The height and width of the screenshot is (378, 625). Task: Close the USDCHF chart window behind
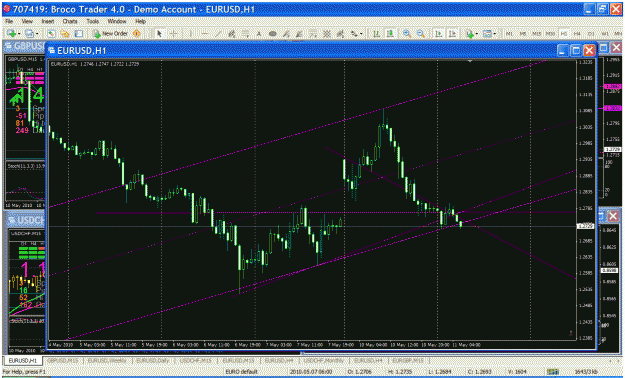613,217
